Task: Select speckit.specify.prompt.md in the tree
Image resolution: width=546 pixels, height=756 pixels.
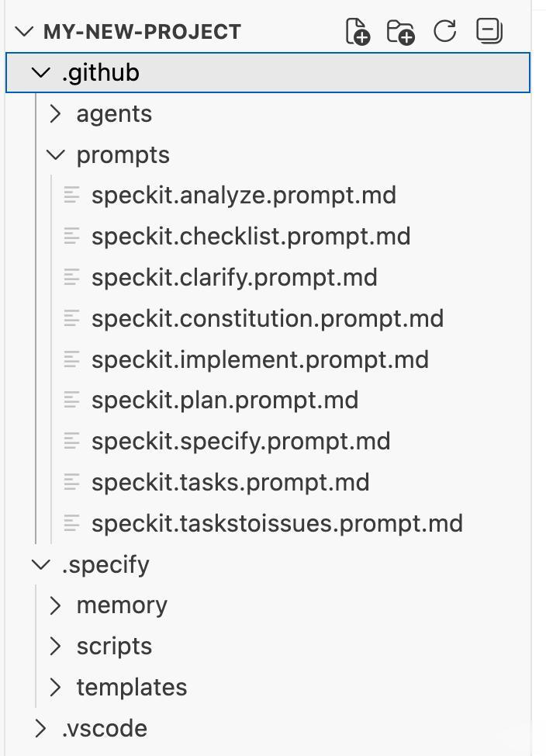Action: click(x=240, y=441)
